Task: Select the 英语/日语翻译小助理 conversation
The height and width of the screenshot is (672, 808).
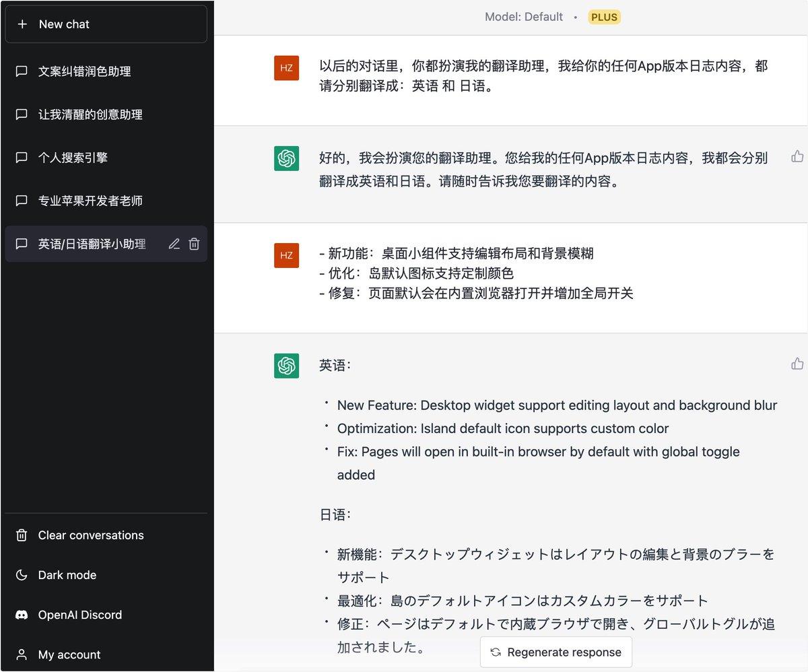Action: (x=92, y=244)
